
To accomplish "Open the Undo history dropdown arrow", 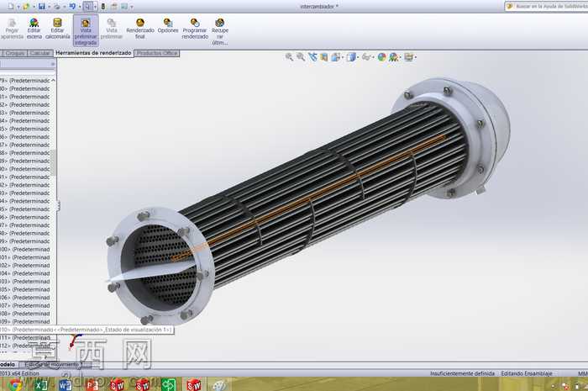I will (x=80, y=7).
